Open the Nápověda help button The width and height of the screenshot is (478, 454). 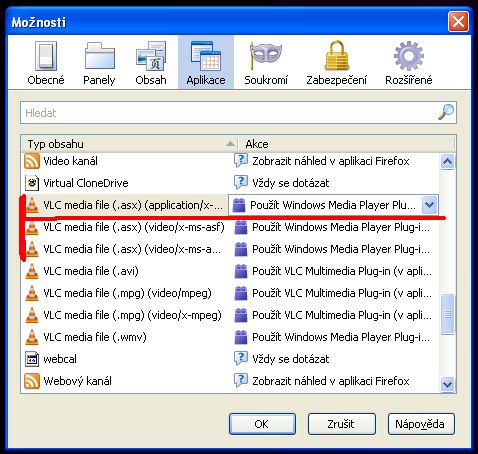421,424
